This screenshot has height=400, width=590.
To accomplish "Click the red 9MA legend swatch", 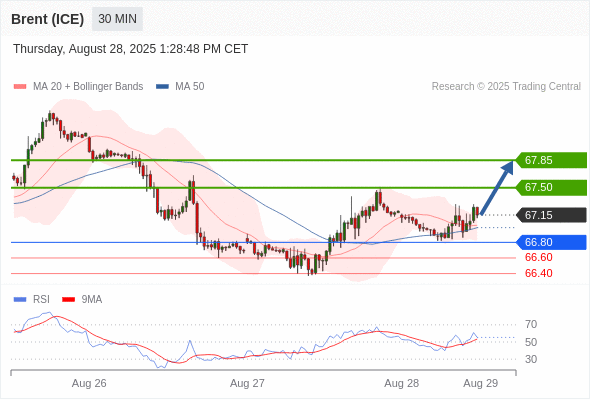I will coord(68,300).
